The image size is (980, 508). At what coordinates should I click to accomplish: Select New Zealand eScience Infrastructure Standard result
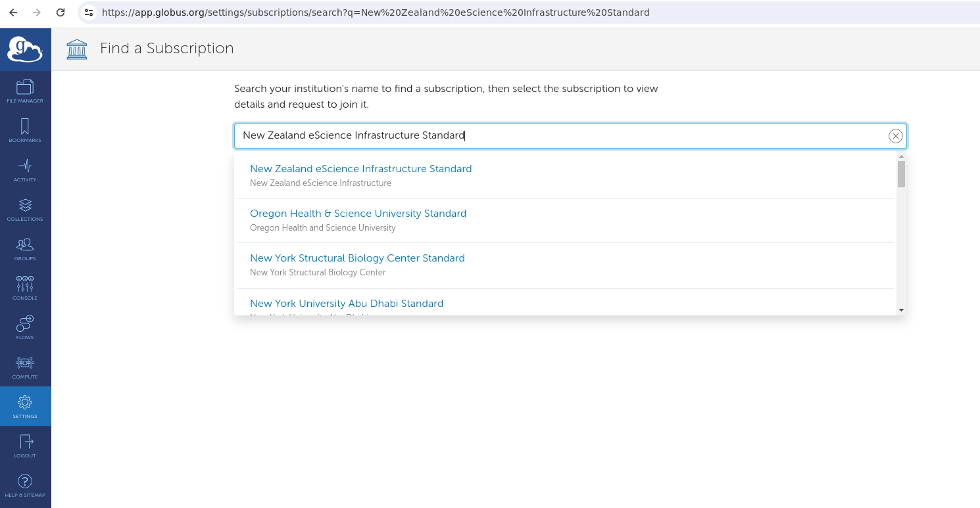coord(566,175)
